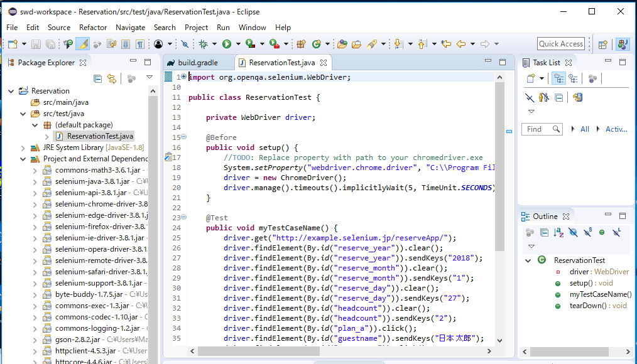Open the Debug dropdown arrow

pos(214,44)
